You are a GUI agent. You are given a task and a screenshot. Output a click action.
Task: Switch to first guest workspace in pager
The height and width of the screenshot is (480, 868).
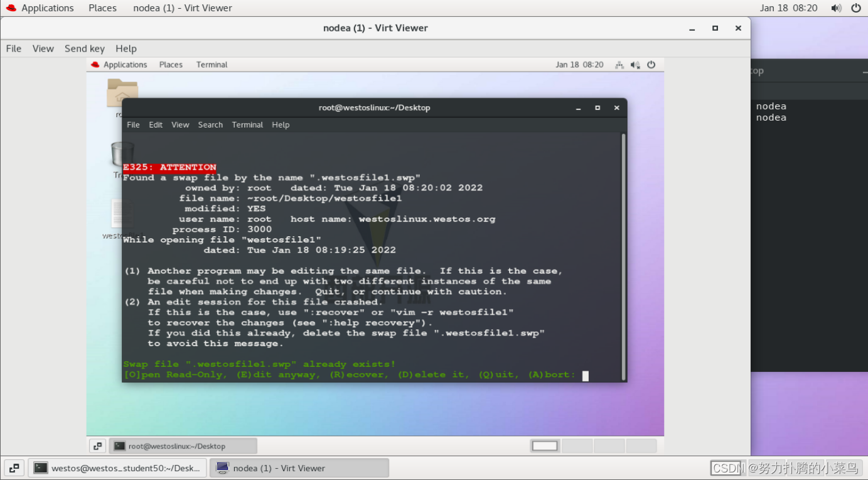[545, 446]
